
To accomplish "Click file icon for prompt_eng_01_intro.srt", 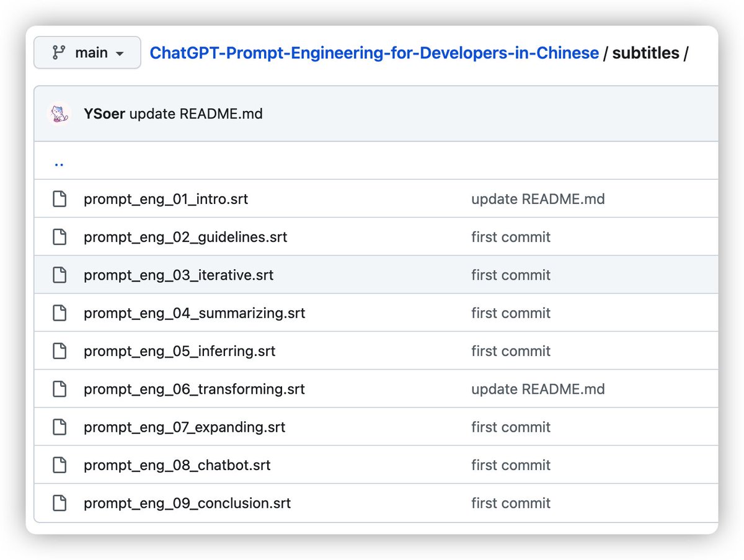I will (x=60, y=199).
